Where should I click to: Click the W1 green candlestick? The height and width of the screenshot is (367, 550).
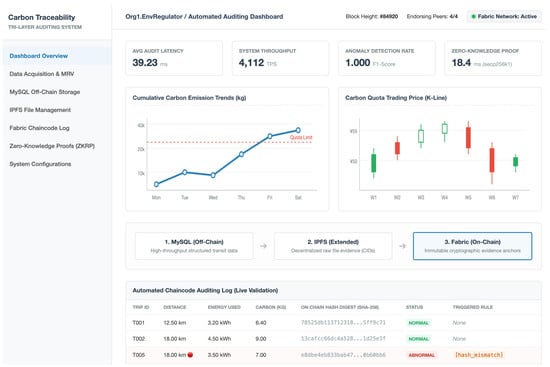(374, 163)
